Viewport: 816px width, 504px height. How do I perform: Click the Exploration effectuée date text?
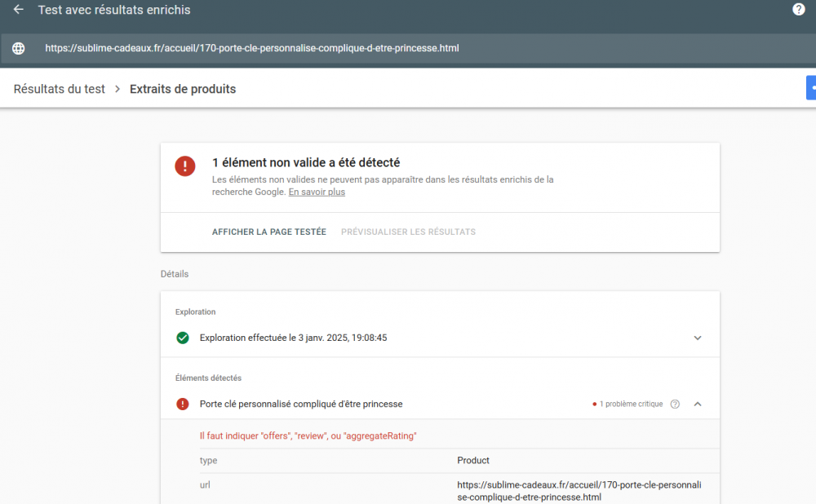pos(293,338)
